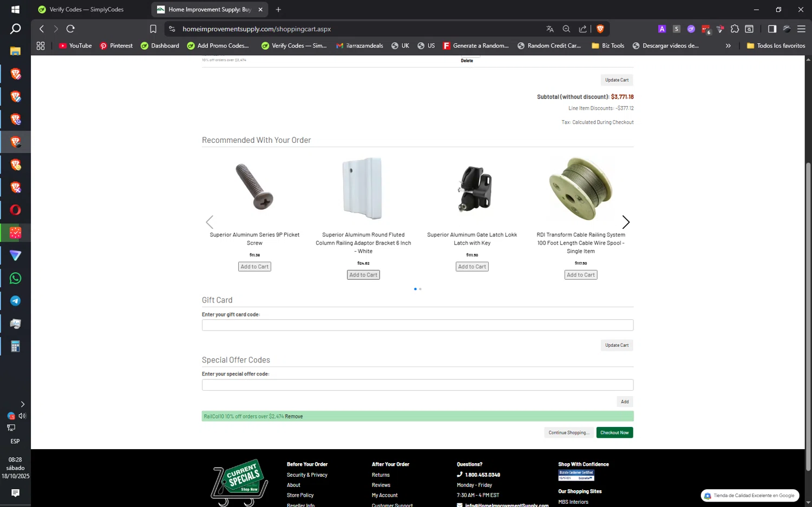Open Google store quality badge
812x507 pixels.
point(750,495)
